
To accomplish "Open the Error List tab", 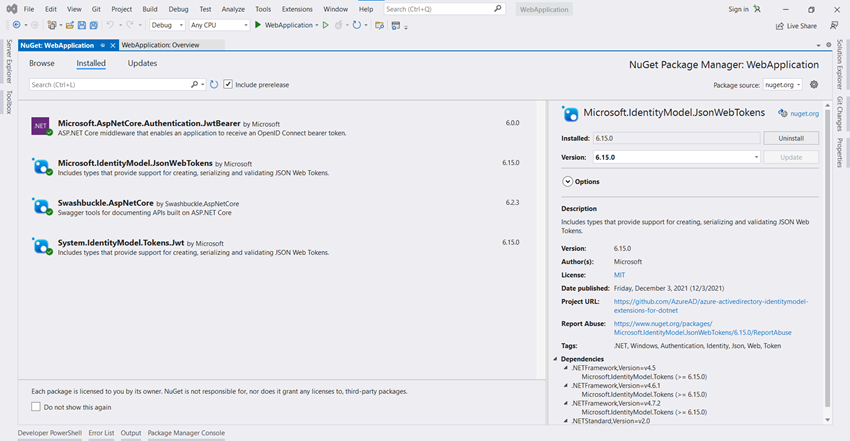I will point(101,433).
